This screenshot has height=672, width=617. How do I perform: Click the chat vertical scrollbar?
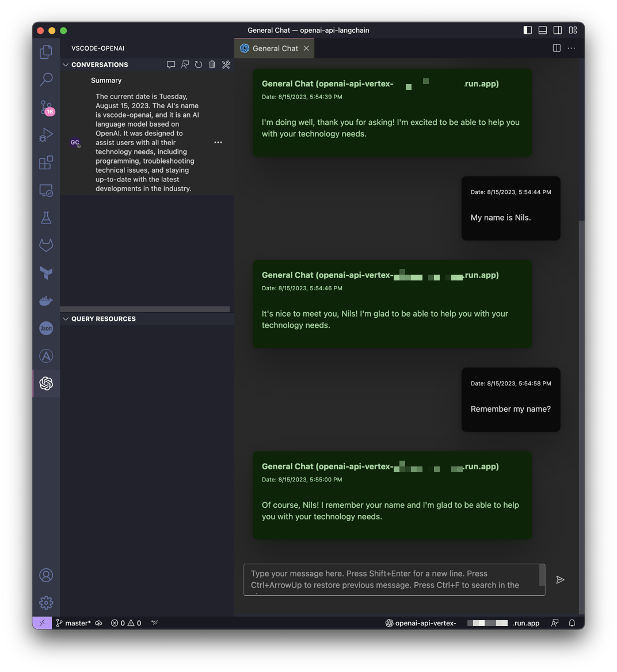click(581, 418)
